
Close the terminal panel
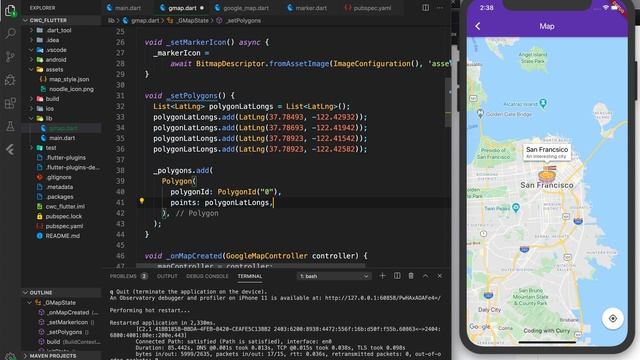pyautogui.click(x=440, y=276)
